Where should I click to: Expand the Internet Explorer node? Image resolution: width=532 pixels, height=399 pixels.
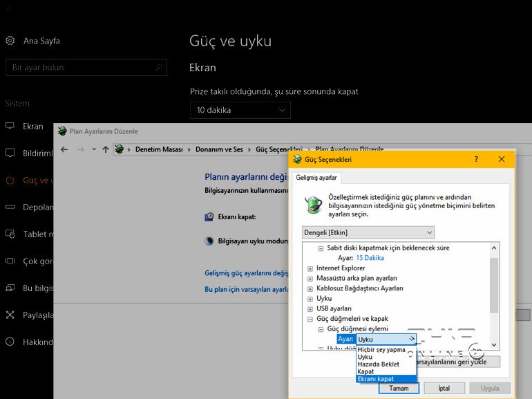pyautogui.click(x=310, y=268)
